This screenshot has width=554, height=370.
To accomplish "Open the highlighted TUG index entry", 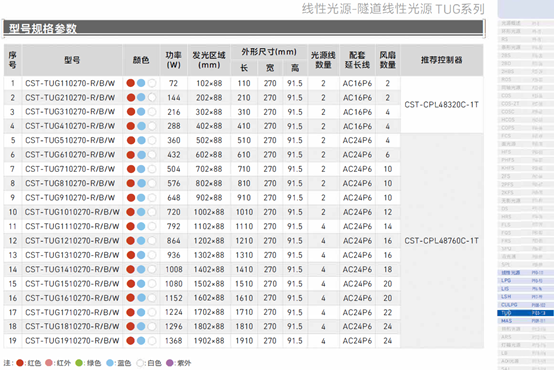I will coord(525,313).
